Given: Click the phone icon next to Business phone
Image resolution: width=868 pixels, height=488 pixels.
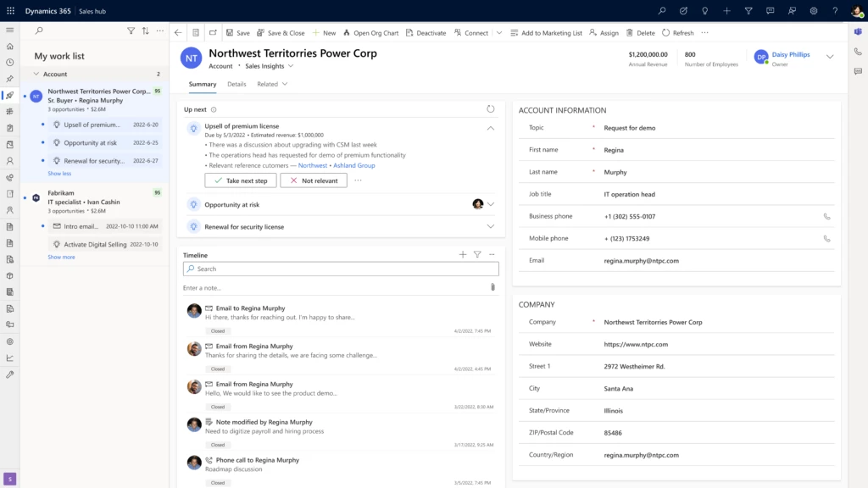Looking at the screenshot, I should coord(826,216).
